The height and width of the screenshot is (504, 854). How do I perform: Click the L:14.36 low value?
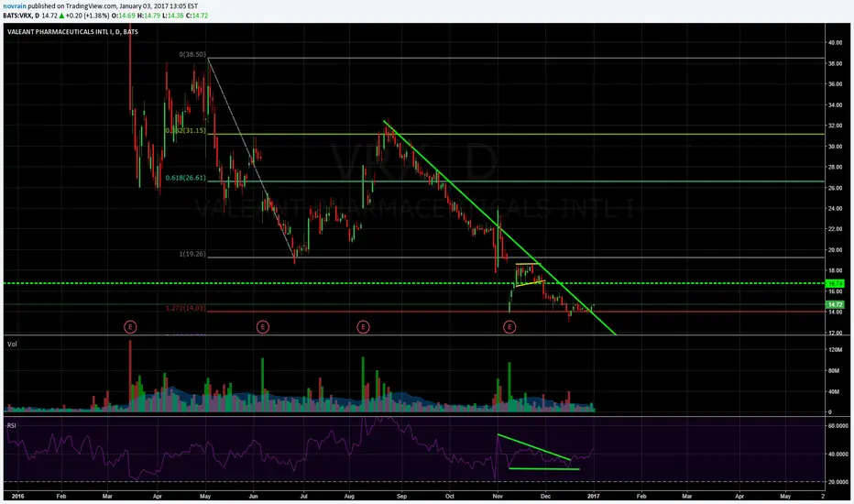pyautogui.click(x=171, y=16)
